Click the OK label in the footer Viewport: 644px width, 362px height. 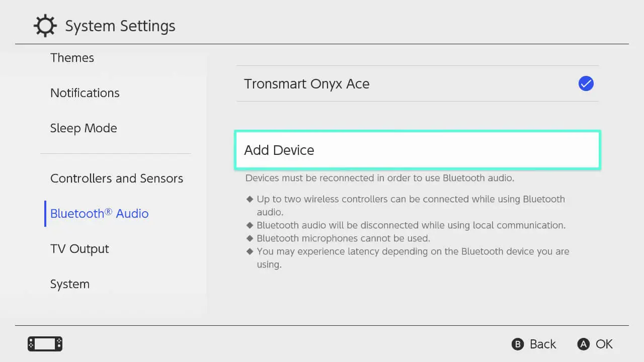click(x=604, y=344)
